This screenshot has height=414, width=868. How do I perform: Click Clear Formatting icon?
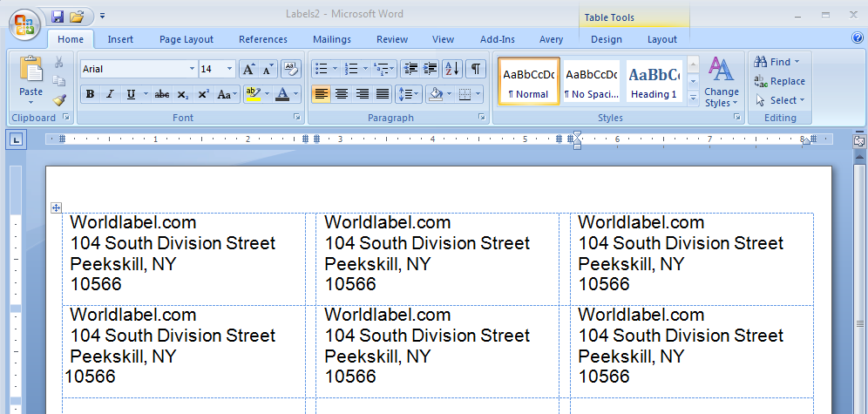[x=290, y=69]
